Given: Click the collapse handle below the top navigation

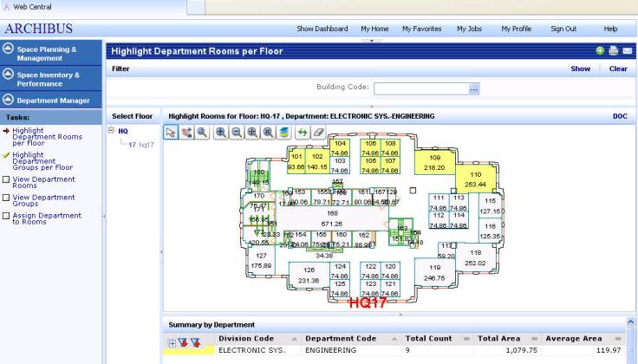Looking at the screenshot, I should (371, 41).
